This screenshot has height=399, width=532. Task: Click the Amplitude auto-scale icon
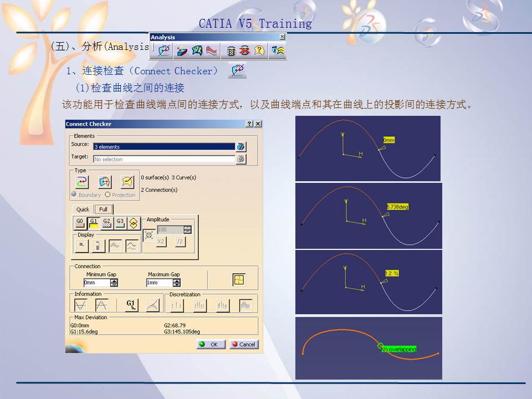(149, 235)
